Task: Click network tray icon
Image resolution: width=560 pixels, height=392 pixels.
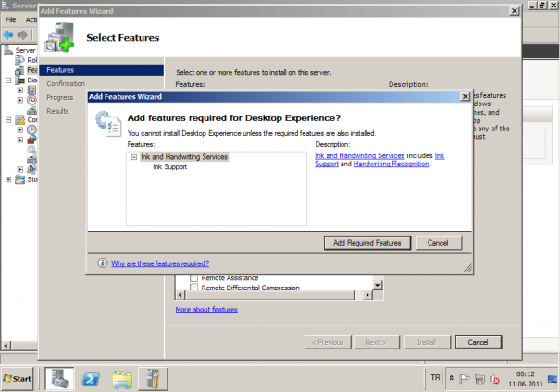Action: click(479, 379)
